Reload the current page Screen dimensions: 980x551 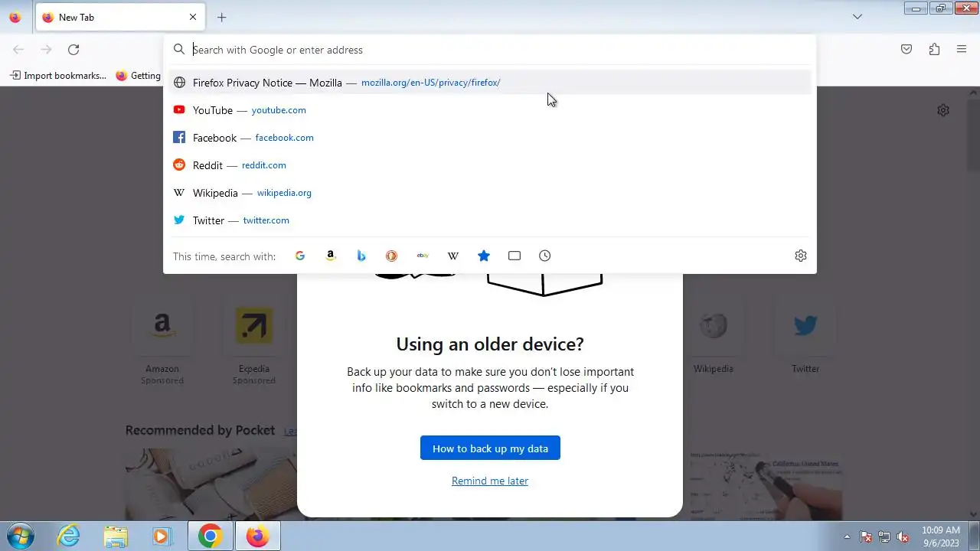(73, 50)
